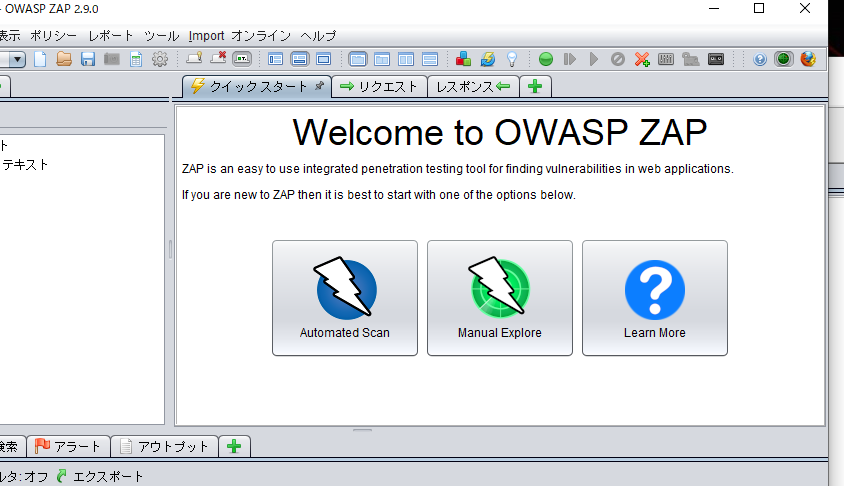Start an Automated Scan
844x486 pixels.
coord(345,298)
